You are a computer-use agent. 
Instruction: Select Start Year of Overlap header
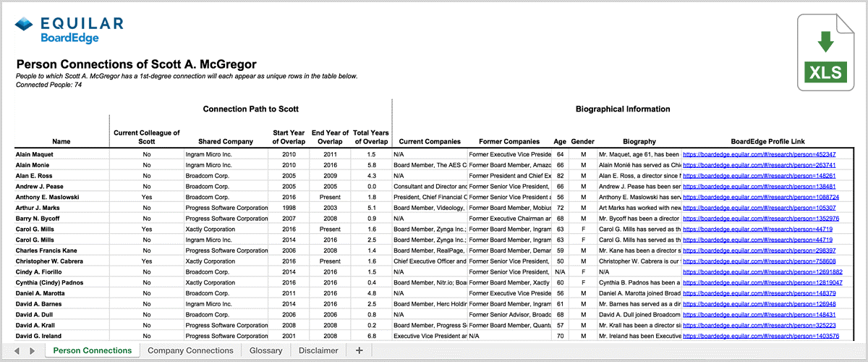point(288,137)
